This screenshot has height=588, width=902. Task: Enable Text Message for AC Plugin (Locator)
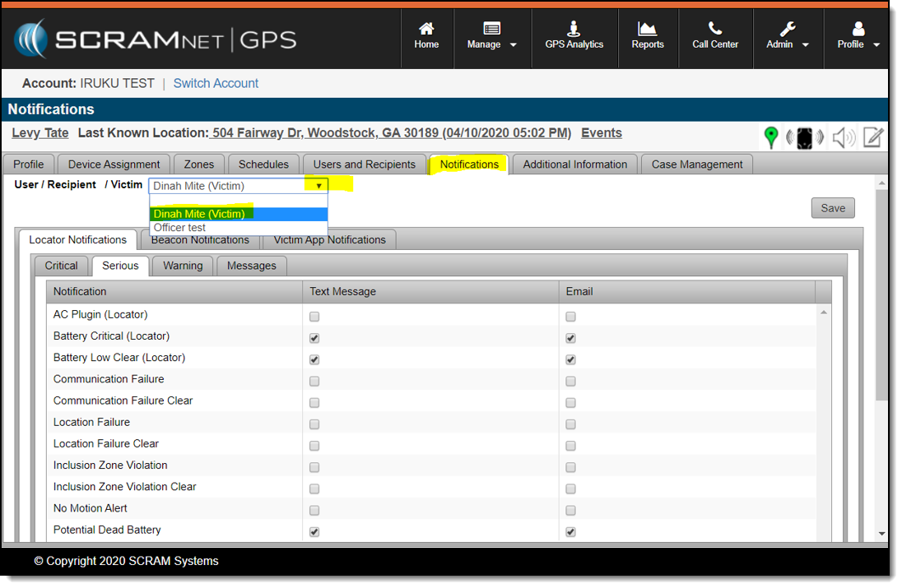click(314, 316)
